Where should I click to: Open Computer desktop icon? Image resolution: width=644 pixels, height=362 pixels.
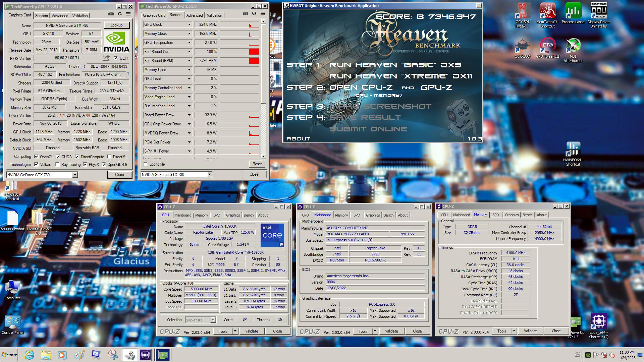pyautogui.click(x=12, y=290)
